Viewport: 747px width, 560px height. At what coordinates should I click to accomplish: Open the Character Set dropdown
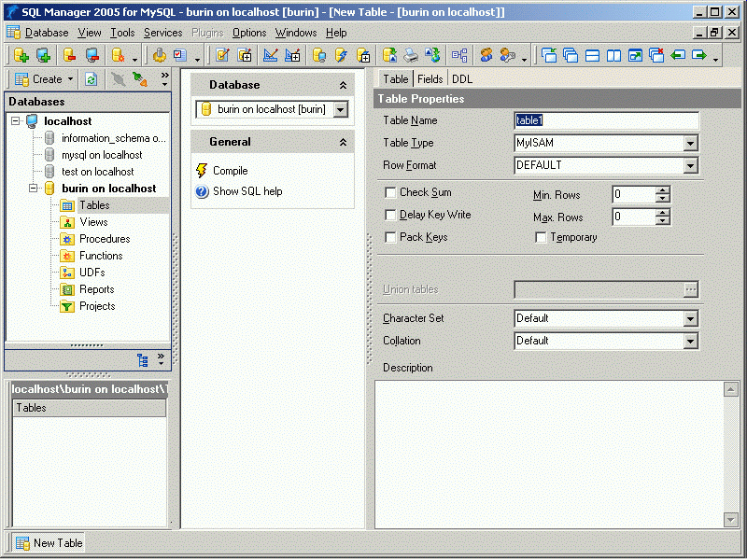(690, 318)
